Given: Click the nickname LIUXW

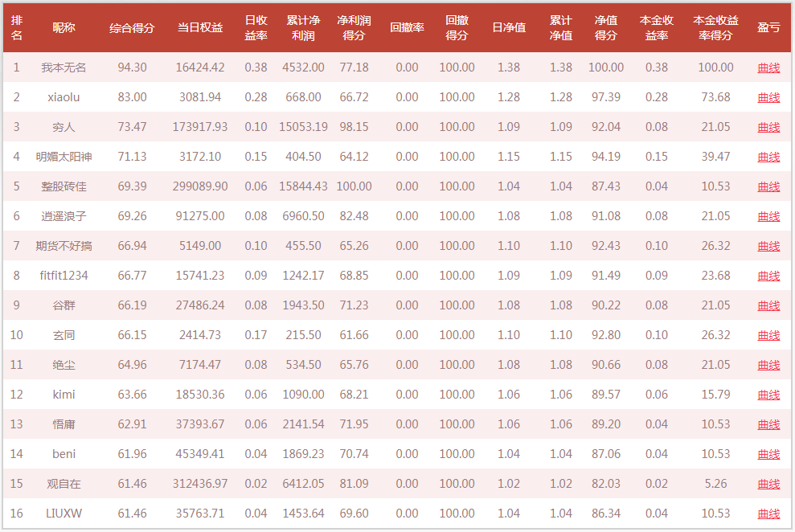Looking at the screenshot, I should pos(64,514).
